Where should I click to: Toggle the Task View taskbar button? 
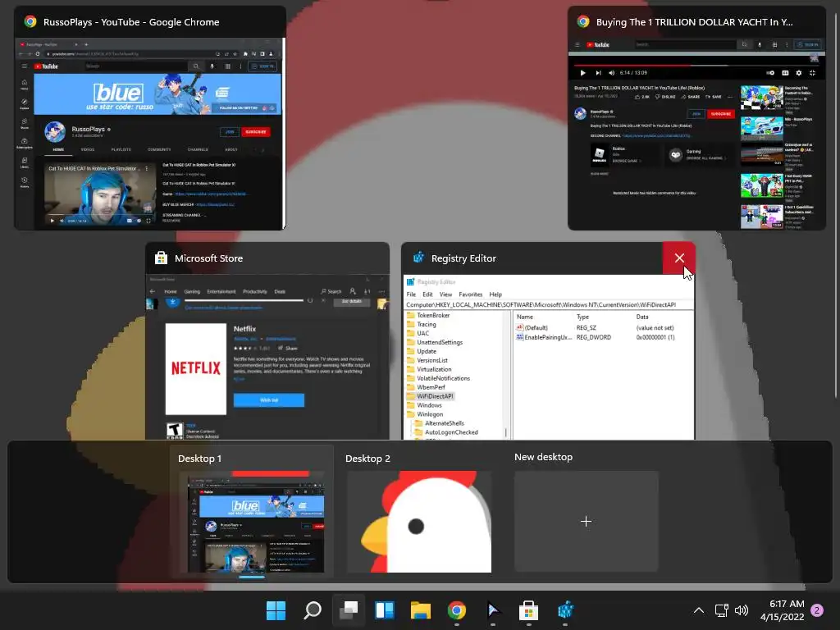pos(349,610)
